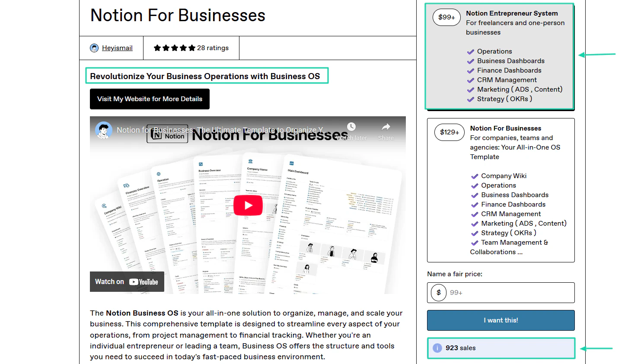This screenshot has width=644, height=364.
Task: Click the Watch later clock icon
Action: point(351,127)
